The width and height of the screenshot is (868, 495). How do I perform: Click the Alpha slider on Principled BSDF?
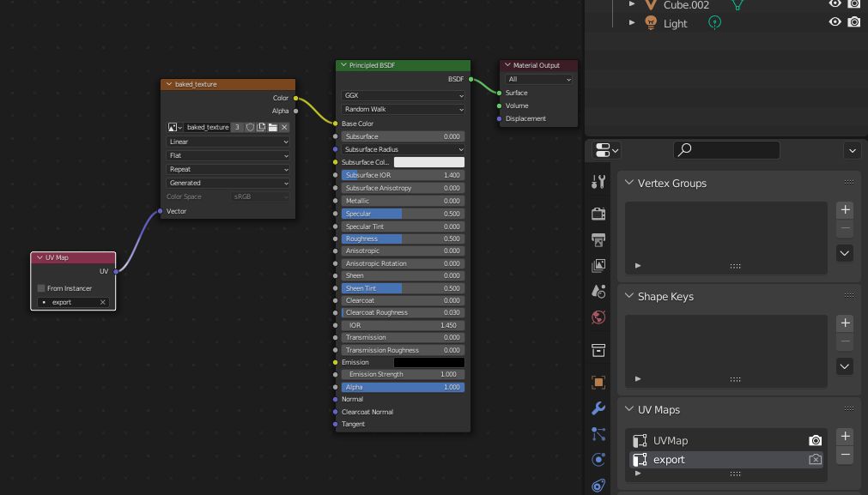pos(403,387)
